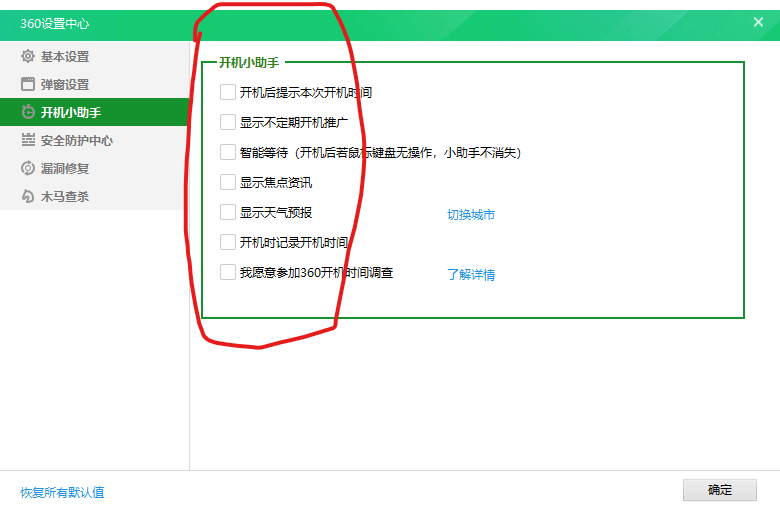The height and width of the screenshot is (510, 780).
Task: Go to 漏洞修复 settings
Action: coord(95,168)
